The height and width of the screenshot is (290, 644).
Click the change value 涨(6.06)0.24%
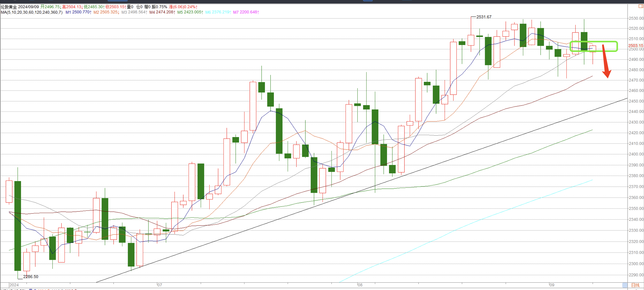[x=183, y=7]
